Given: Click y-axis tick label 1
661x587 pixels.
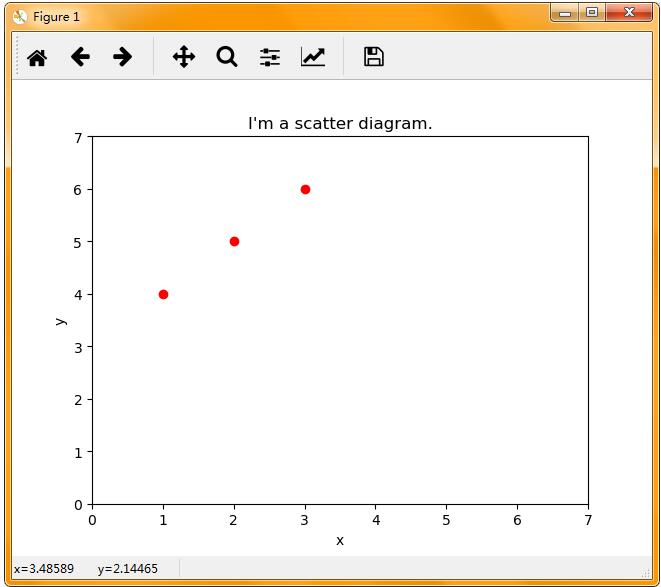Looking at the screenshot, I should (x=78, y=453).
